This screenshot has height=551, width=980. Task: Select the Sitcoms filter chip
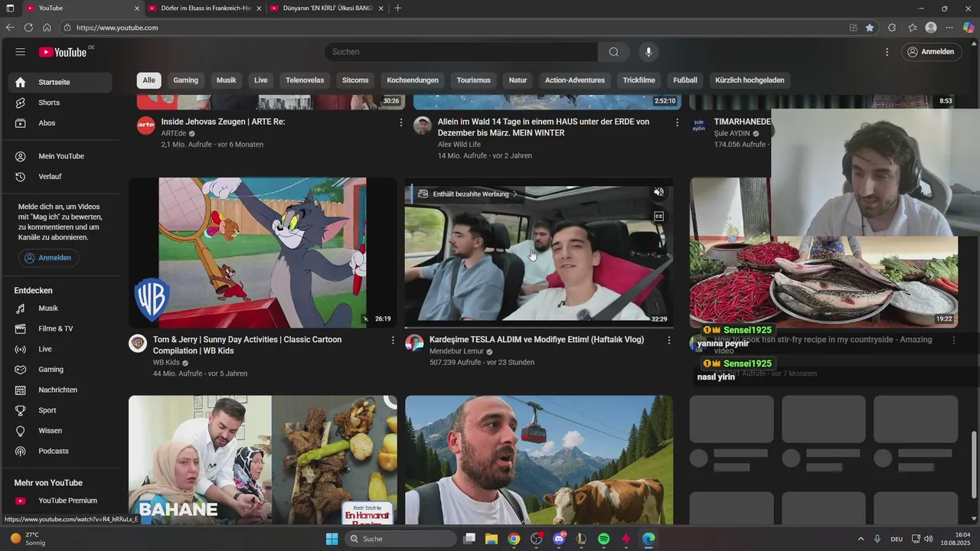(355, 80)
